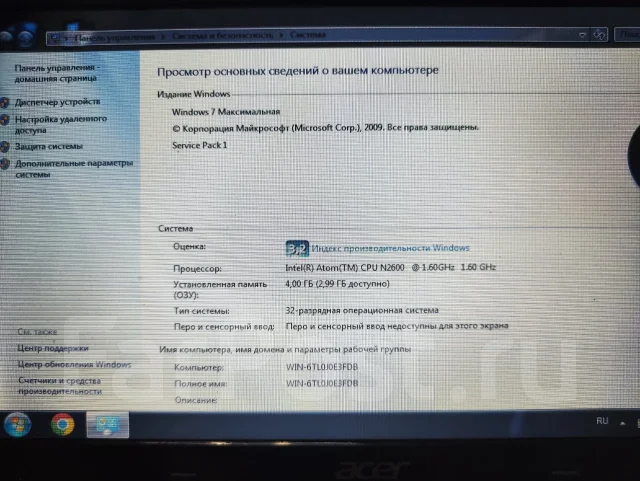
Task: Click the Процессор: label
Action: coord(198,269)
